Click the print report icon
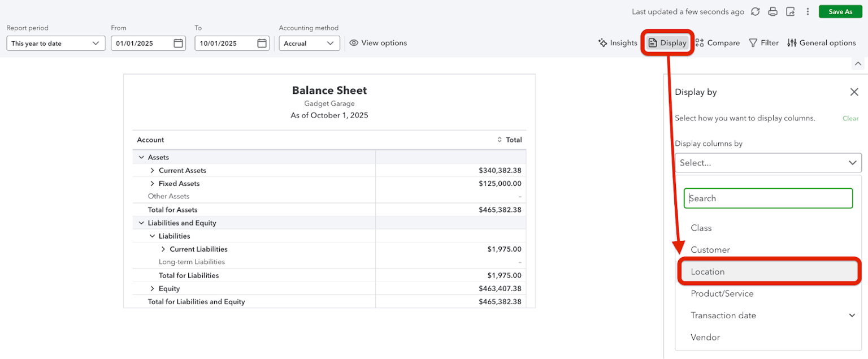Viewport: 868px width, 359px height. pyautogui.click(x=773, y=12)
